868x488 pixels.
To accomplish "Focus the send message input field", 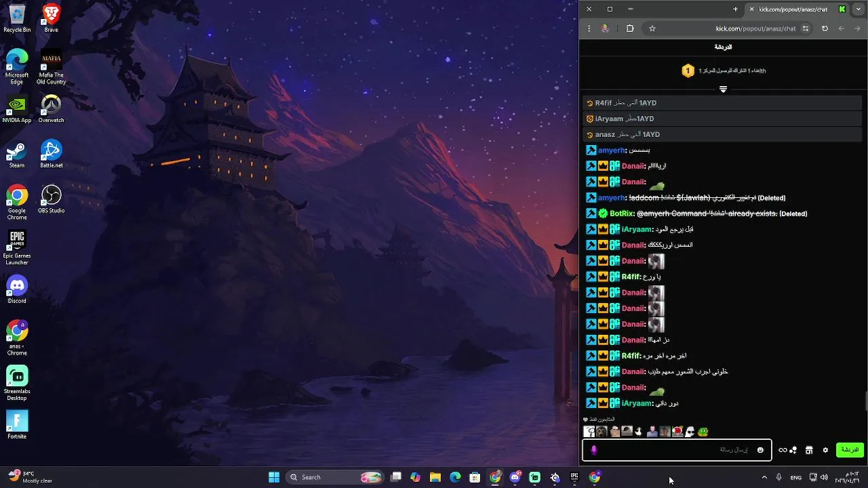I will 677,450.
